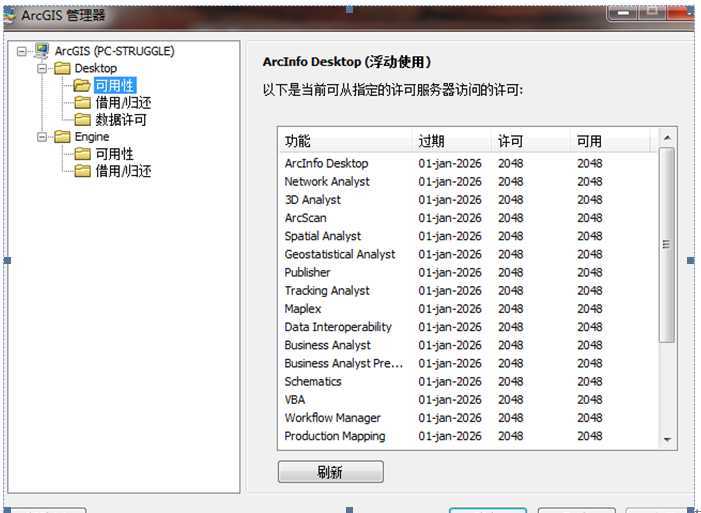Select 可用性 under Engine

114,154
